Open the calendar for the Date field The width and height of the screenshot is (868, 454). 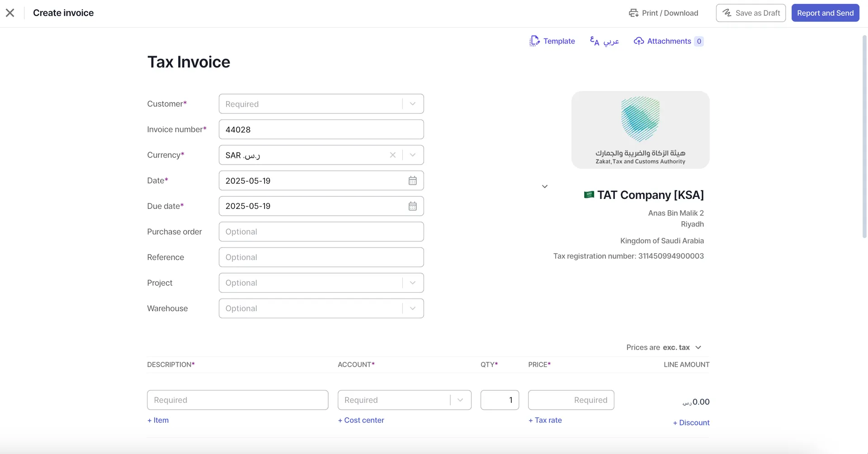(412, 180)
